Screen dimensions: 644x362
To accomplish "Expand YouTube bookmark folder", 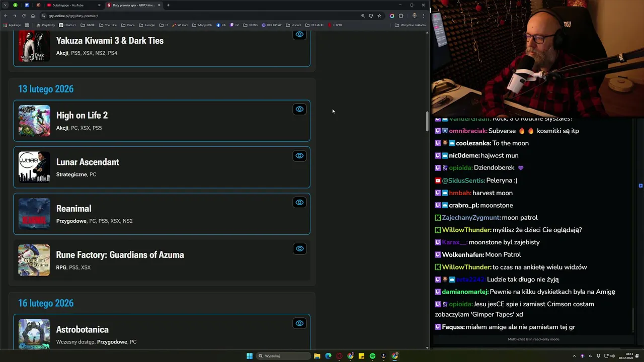I will coord(108,25).
